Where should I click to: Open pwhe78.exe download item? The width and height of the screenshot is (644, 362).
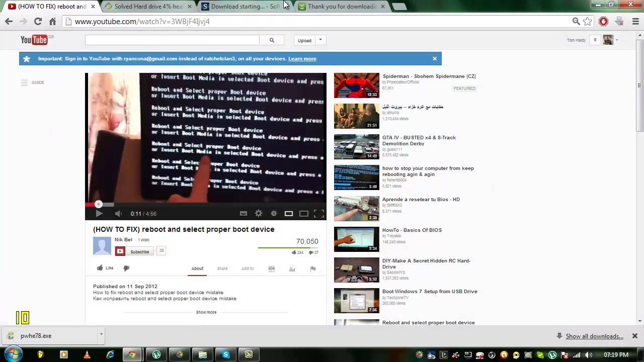(50, 336)
